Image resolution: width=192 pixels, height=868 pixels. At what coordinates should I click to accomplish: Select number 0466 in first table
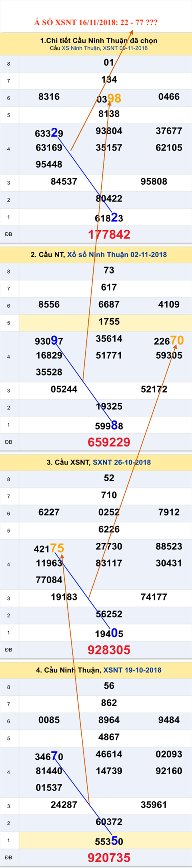click(x=169, y=96)
